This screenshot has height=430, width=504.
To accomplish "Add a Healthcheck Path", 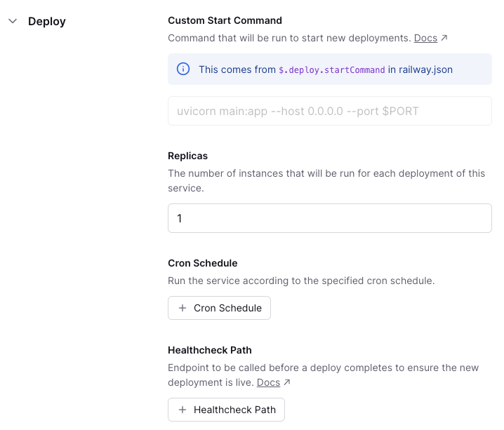I will pyautogui.click(x=234, y=410).
